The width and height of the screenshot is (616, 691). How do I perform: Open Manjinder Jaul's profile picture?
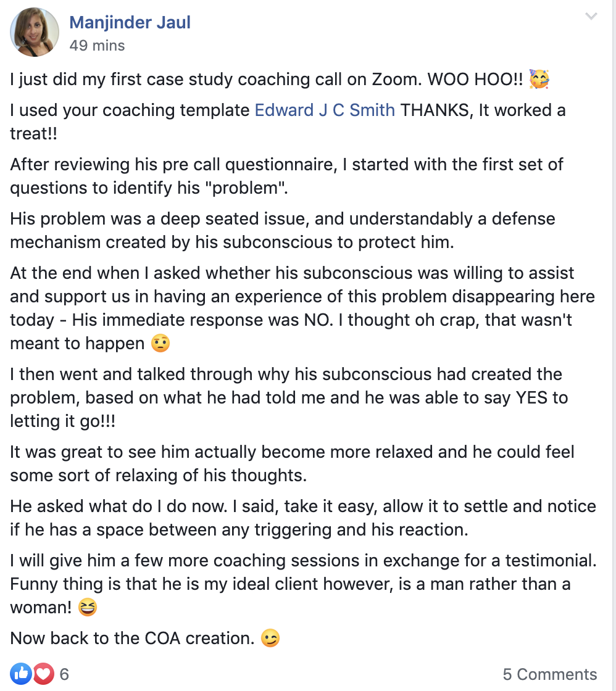pyautogui.click(x=35, y=33)
